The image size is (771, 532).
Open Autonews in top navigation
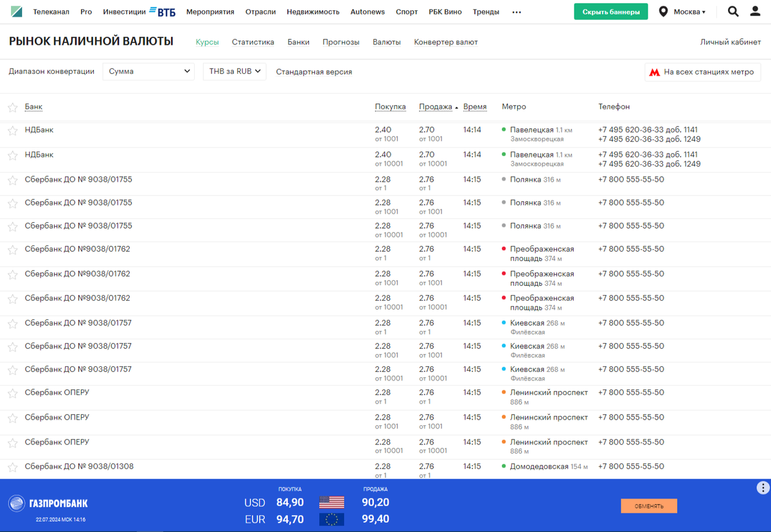pyautogui.click(x=368, y=12)
